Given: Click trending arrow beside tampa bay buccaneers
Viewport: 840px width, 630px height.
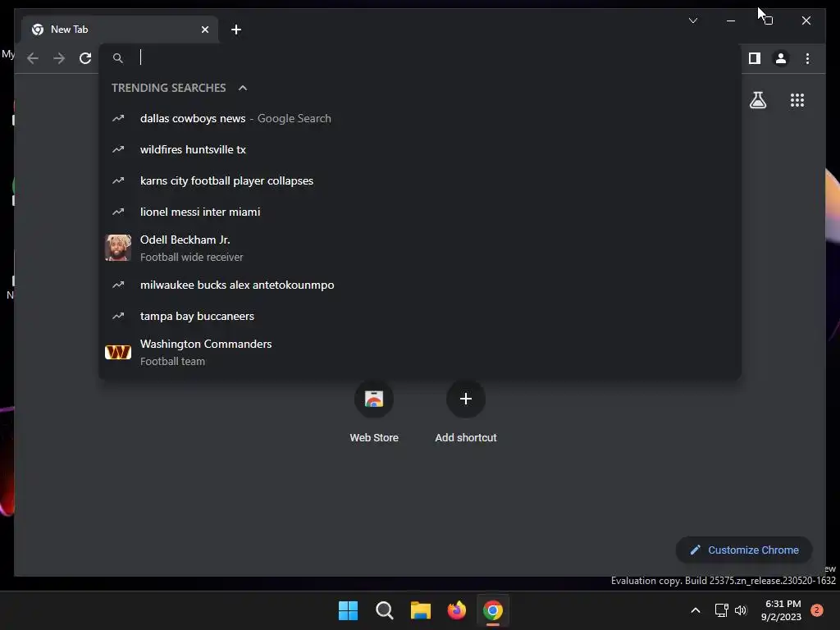Looking at the screenshot, I should (x=118, y=316).
